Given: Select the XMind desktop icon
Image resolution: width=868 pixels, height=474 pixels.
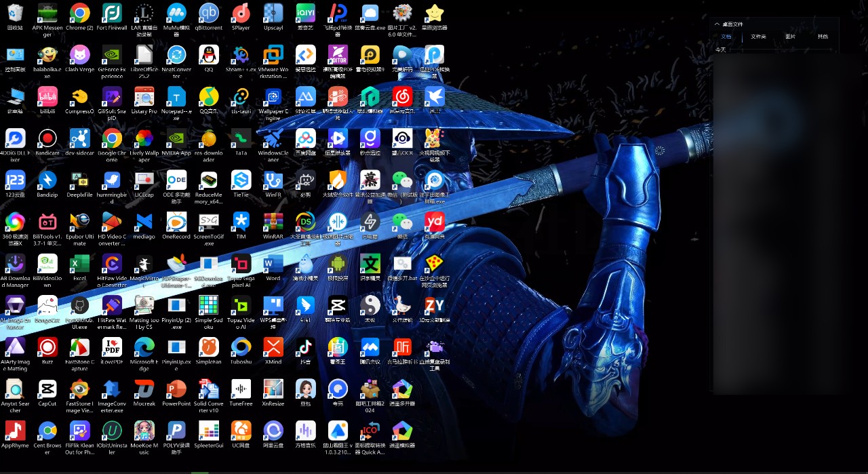Looking at the screenshot, I should (x=273, y=348).
